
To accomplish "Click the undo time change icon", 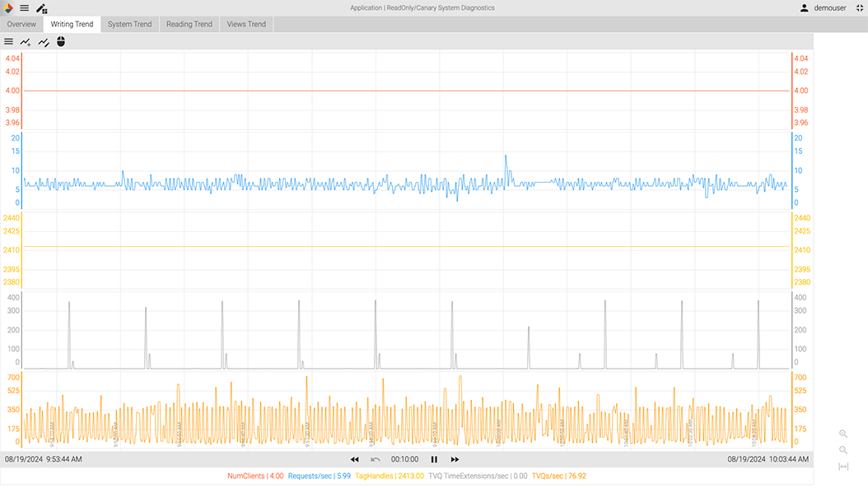I will coord(376,460).
